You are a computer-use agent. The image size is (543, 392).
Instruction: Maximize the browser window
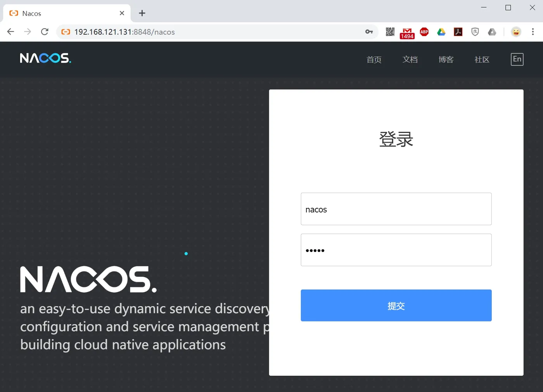[x=508, y=7]
